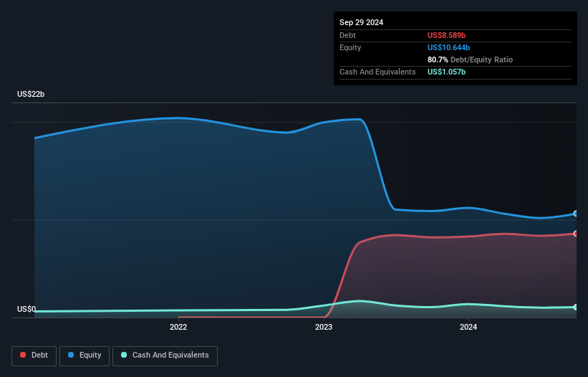
Task: Click the red Debt legend dot
Action: (23, 355)
